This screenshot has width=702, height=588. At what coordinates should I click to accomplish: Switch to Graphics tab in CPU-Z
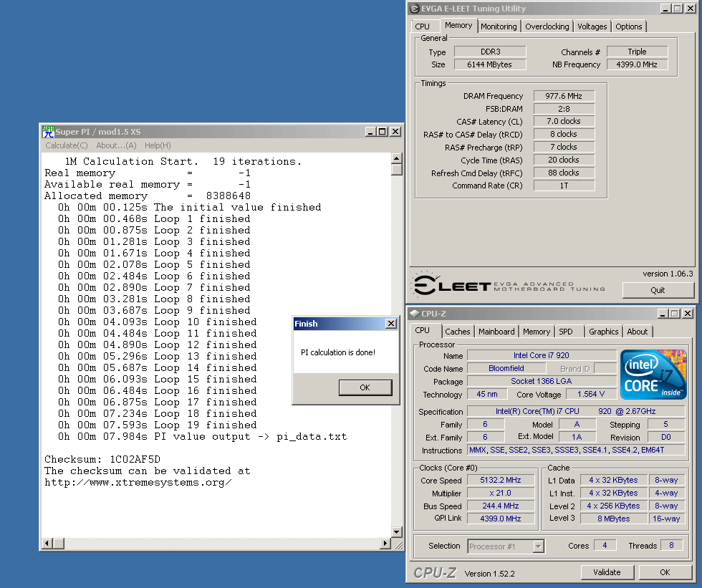603,332
